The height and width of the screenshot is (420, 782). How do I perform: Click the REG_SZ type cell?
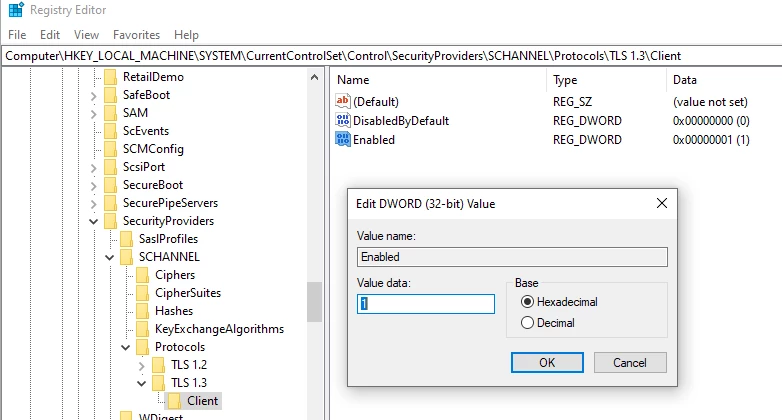(x=572, y=102)
